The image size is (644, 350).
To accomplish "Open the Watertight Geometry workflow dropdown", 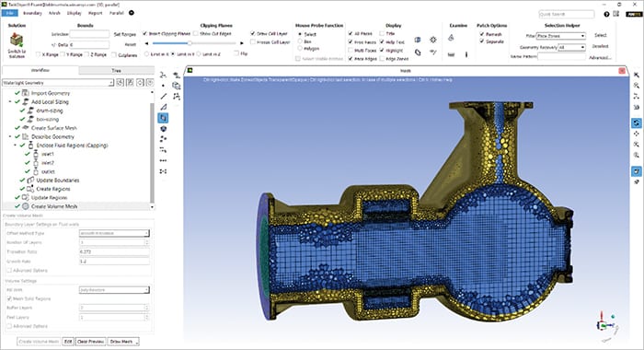I will pos(58,83).
